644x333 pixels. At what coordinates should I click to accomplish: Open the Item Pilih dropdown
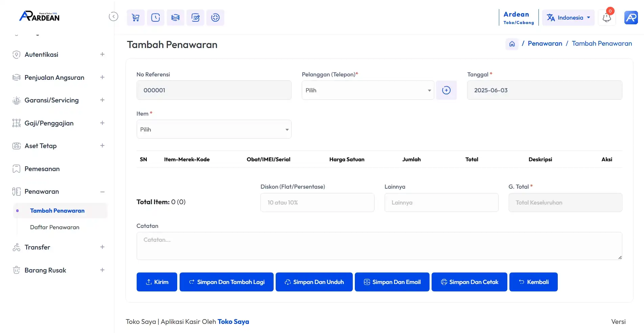[214, 129]
